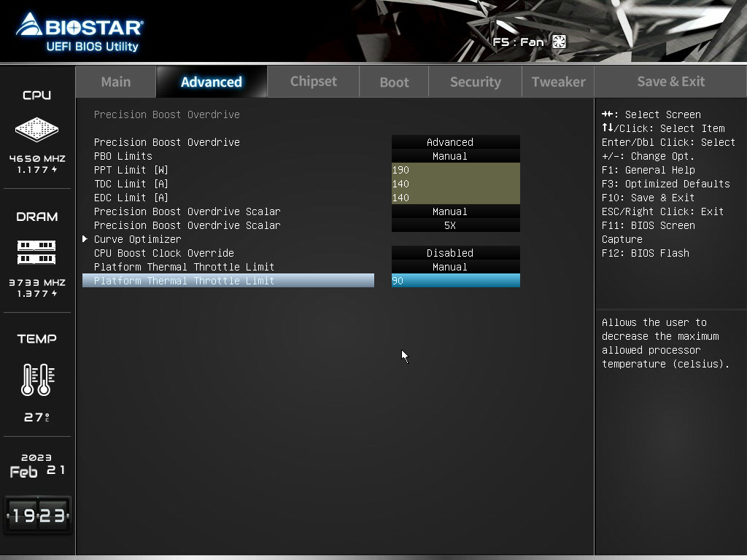The height and width of the screenshot is (560, 747).
Task: Click the F3: Optimized Defaults help line
Action: tap(665, 183)
